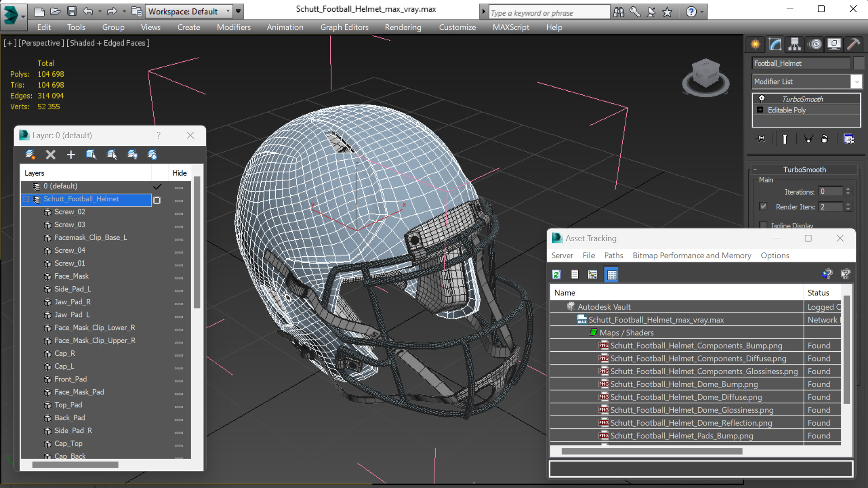Toggle TurboSmooth modifier lightbulb visibility
The width and height of the screenshot is (868, 488).
pyautogui.click(x=762, y=99)
